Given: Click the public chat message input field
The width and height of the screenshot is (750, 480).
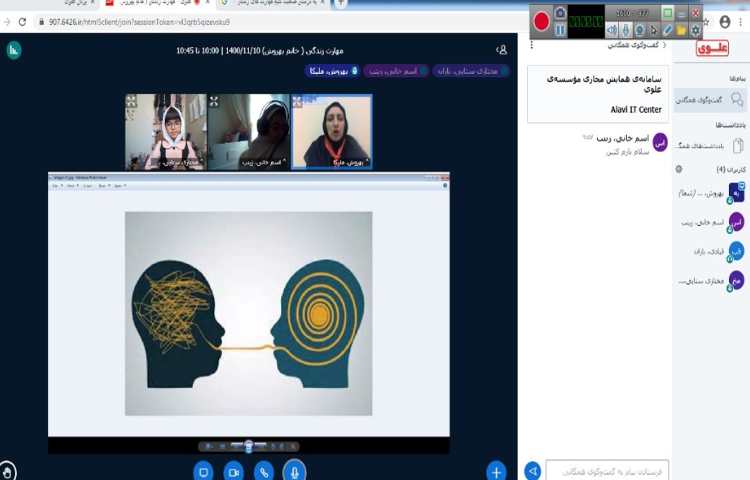Looking at the screenshot, I should pos(607,471).
